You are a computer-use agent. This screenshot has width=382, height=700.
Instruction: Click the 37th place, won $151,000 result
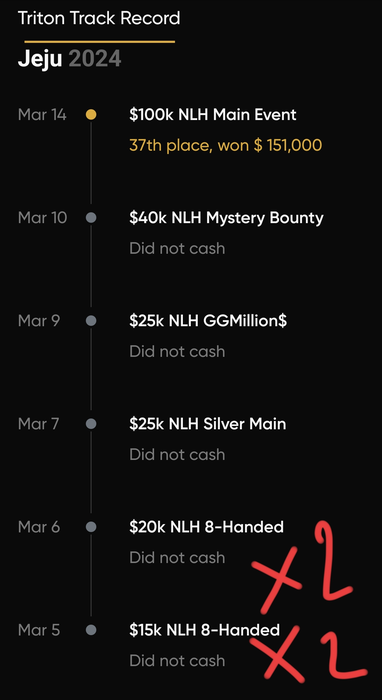(225, 146)
